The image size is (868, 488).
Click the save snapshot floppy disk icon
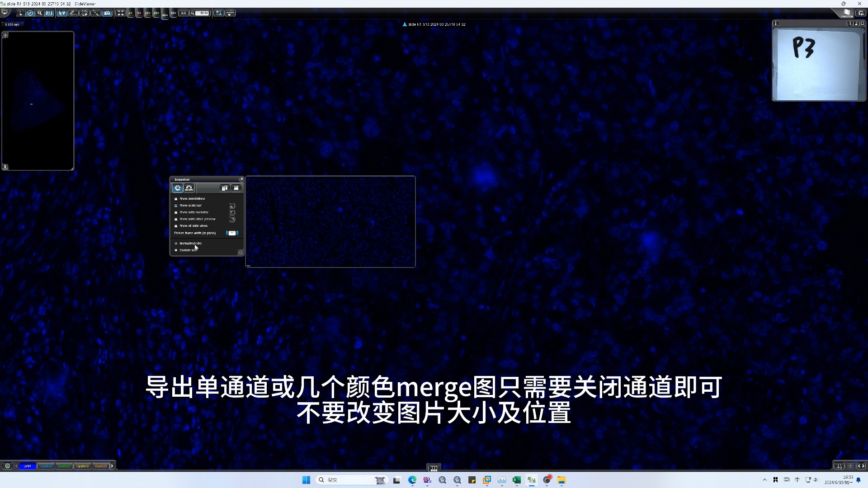point(236,188)
